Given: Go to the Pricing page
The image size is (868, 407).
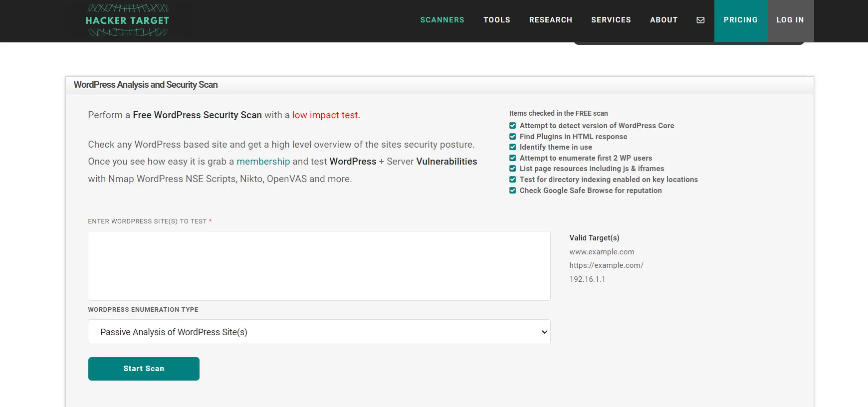Looking at the screenshot, I should point(741,20).
